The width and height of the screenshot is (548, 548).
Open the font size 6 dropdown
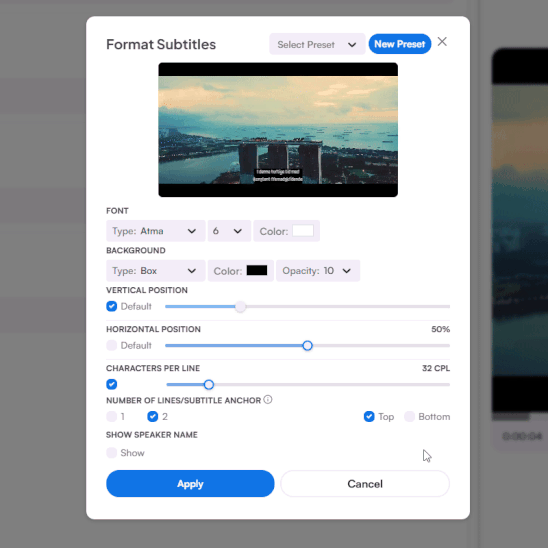click(x=229, y=231)
